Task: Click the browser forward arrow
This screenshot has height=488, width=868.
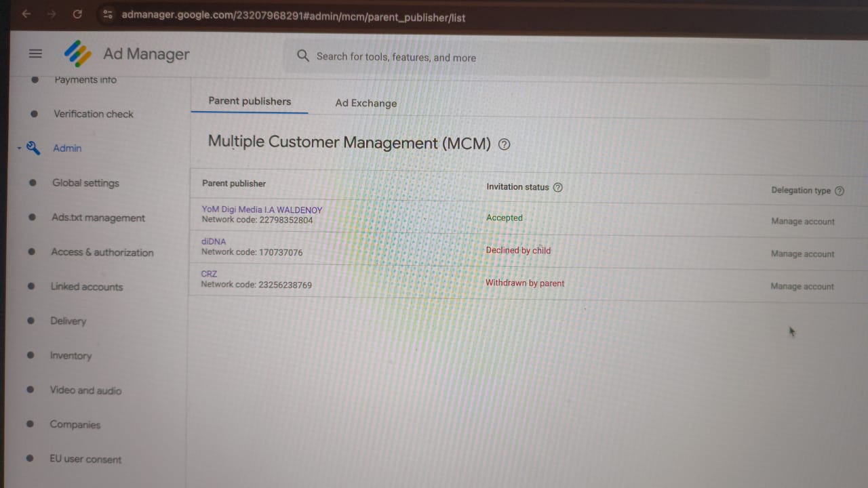Action: click(52, 14)
